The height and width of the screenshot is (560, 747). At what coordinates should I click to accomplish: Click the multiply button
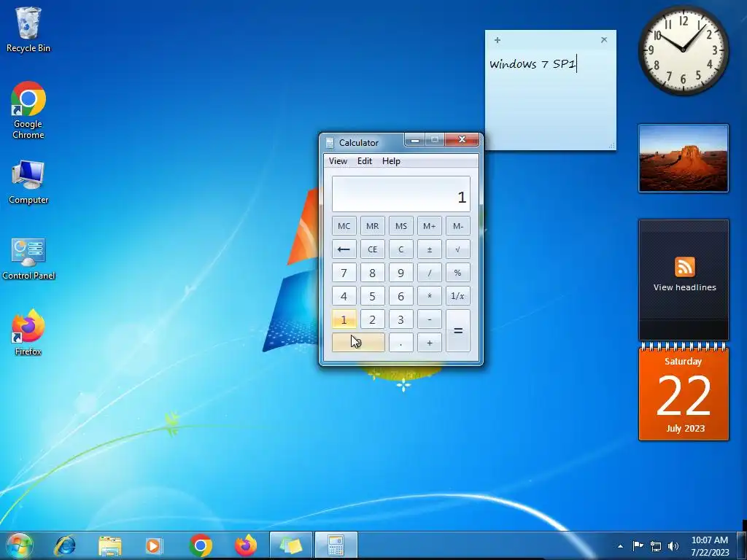pos(429,296)
